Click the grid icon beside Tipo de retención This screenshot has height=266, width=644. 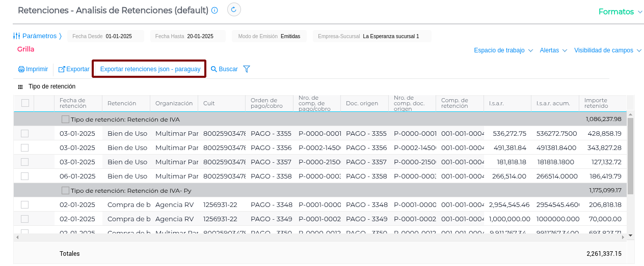(20, 87)
